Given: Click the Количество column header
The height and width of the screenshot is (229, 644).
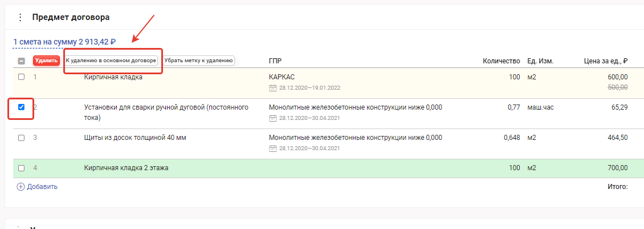Looking at the screenshot, I should click(502, 61).
